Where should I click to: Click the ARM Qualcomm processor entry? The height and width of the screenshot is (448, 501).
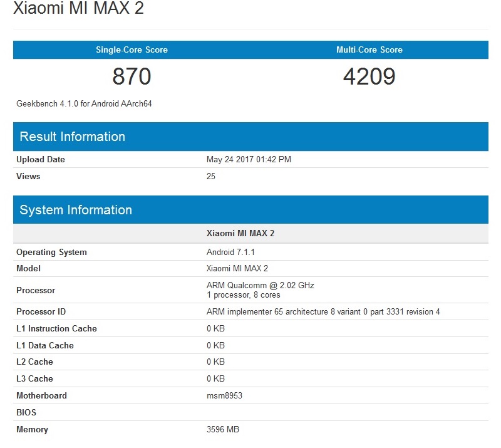260,285
